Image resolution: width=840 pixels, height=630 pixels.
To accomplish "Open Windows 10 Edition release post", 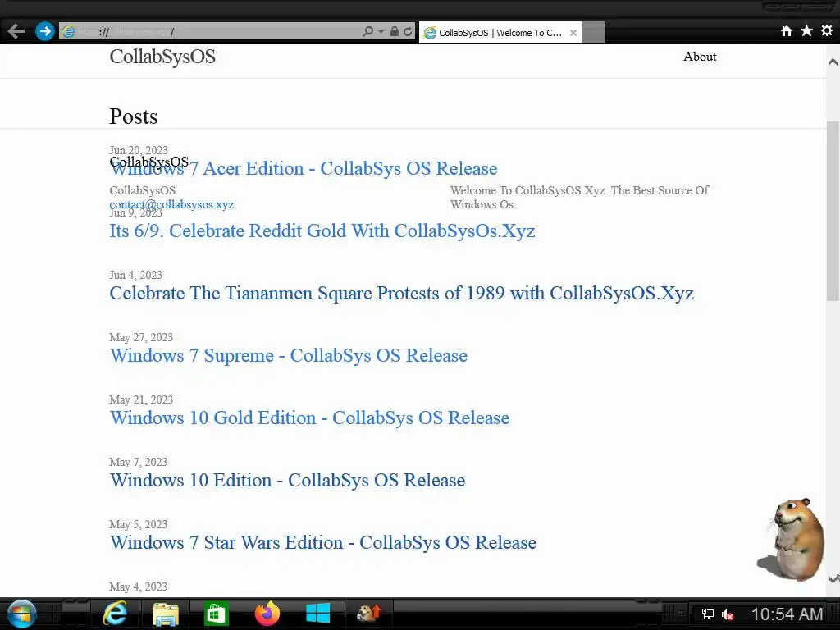I will [287, 481].
